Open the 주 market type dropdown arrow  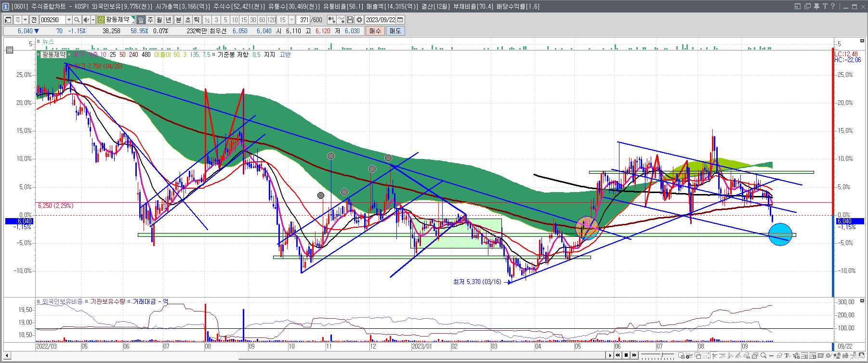[25, 20]
